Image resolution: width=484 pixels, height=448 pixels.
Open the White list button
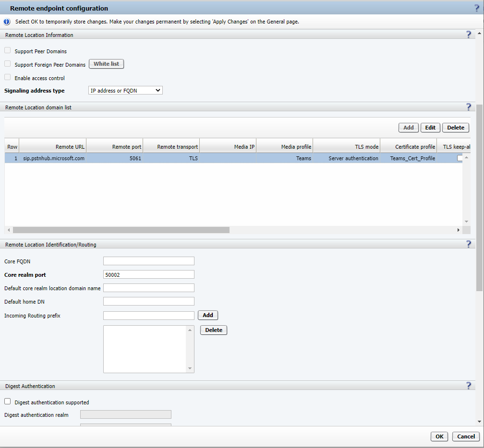[x=106, y=64]
